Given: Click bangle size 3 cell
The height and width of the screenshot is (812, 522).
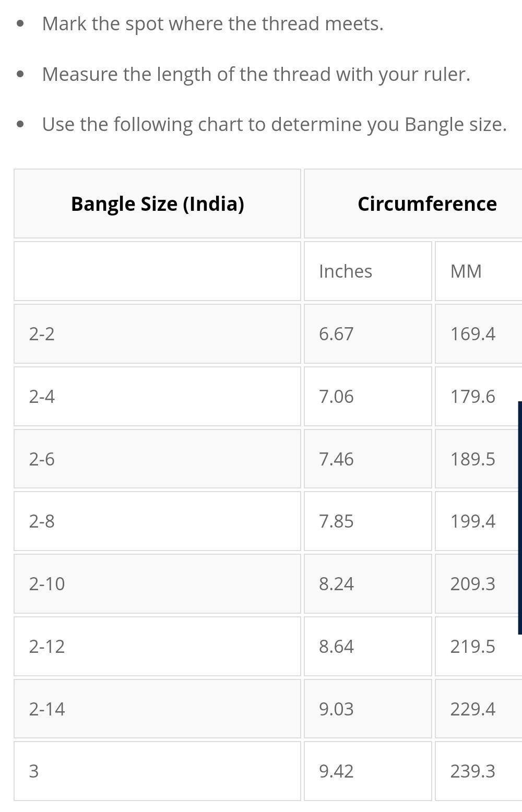Looking at the screenshot, I should (x=157, y=771).
